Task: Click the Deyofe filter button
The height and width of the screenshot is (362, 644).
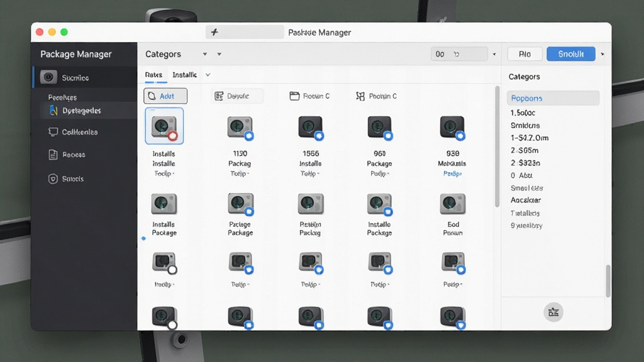Action: [x=237, y=96]
